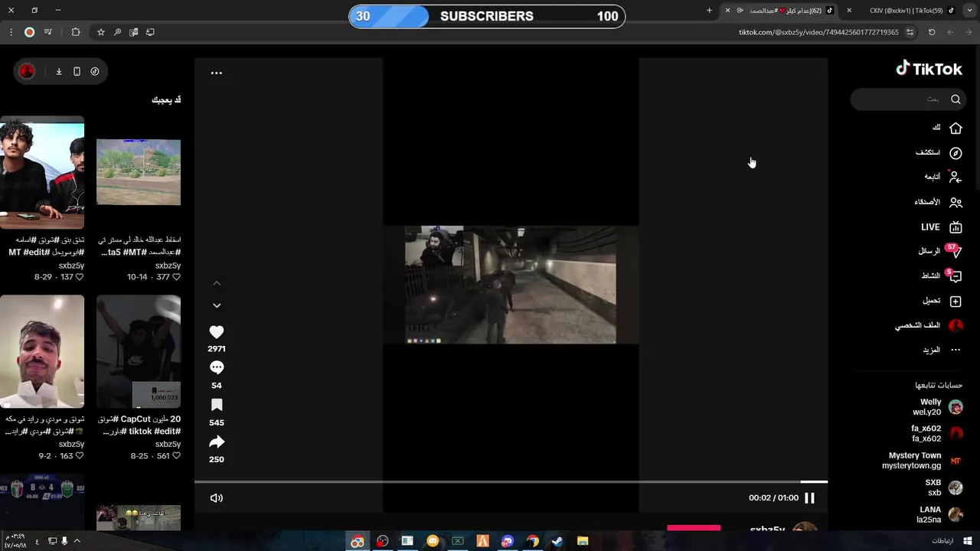Open Windows Start menu
Viewport: 980px width, 551px height.
click(x=968, y=541)
